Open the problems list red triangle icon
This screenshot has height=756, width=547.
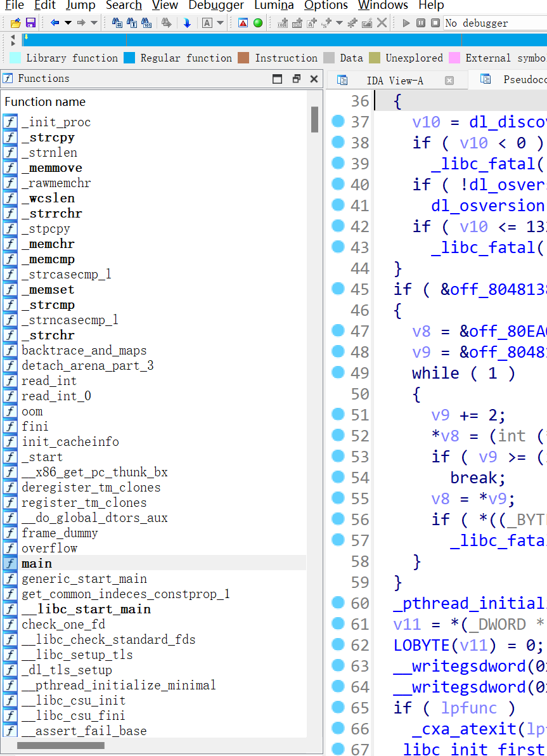click(243, 23)
